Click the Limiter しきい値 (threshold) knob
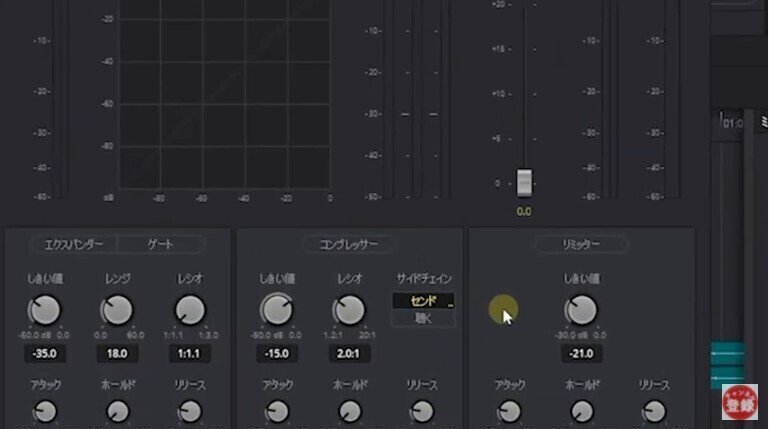Viewport: 769px width, 429px height. tap(581, 310)
